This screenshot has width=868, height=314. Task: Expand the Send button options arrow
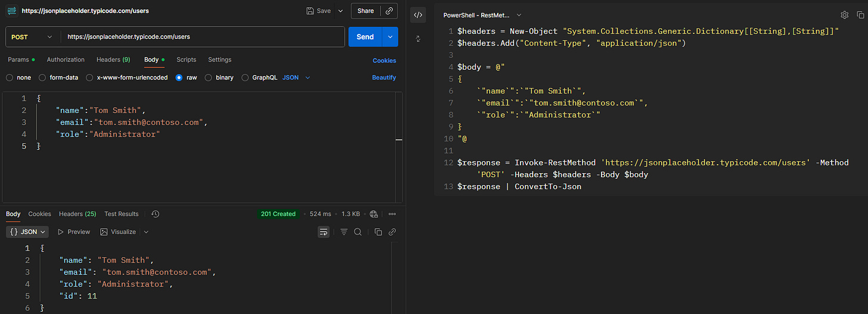[x=390, y=36]
